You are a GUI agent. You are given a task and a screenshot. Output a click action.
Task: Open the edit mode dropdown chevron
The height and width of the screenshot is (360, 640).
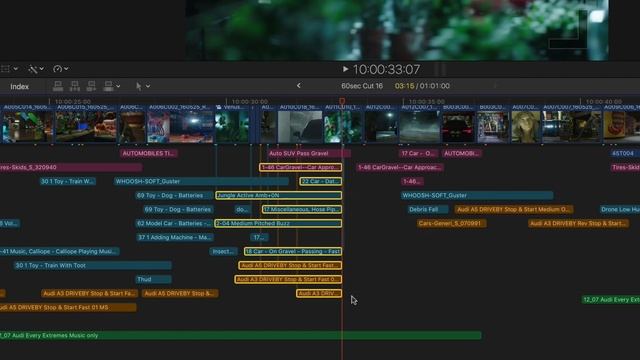tap(118, 87)
